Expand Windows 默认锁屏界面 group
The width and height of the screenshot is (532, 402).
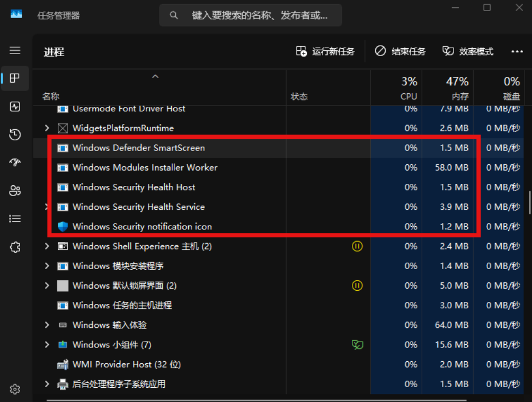[x=47, y=285]
